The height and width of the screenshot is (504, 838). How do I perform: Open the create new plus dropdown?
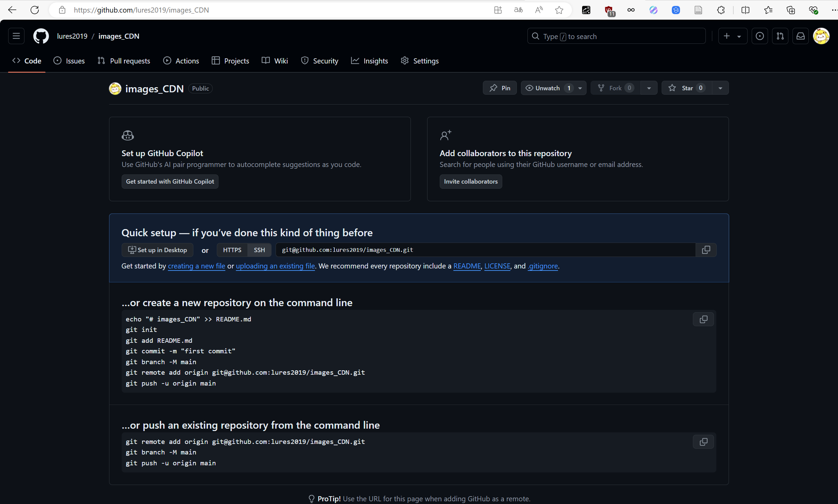[732, 36]
